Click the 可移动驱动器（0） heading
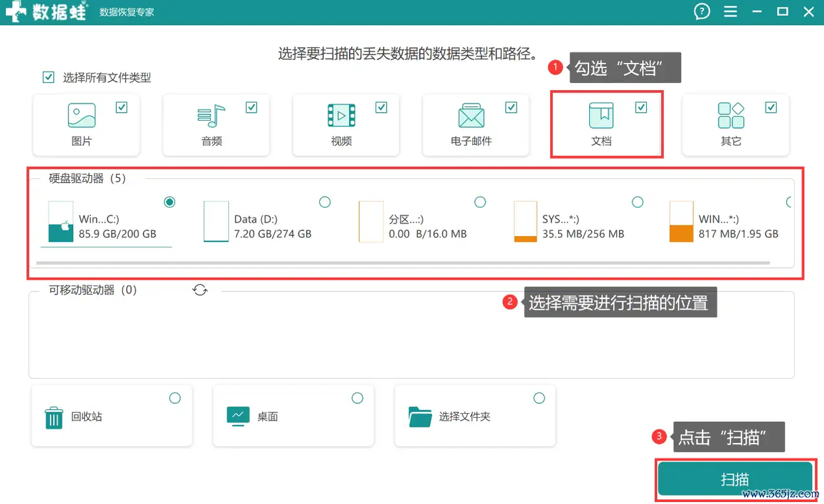 (x=93, y=290)
